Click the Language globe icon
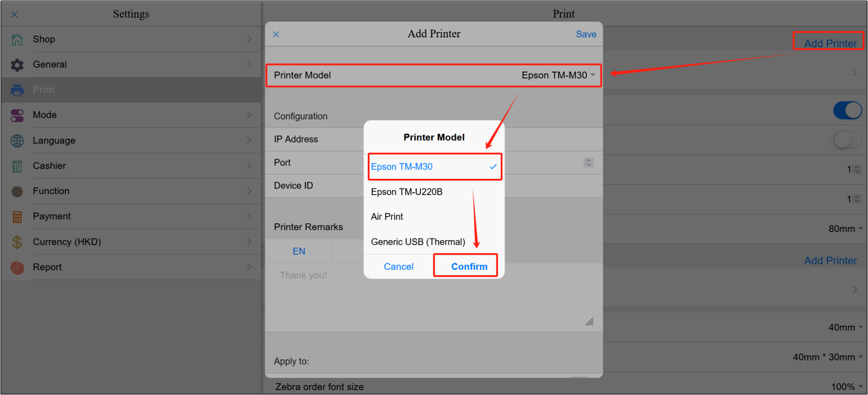This screenshot has height=395, width=868. pos(17,141)
